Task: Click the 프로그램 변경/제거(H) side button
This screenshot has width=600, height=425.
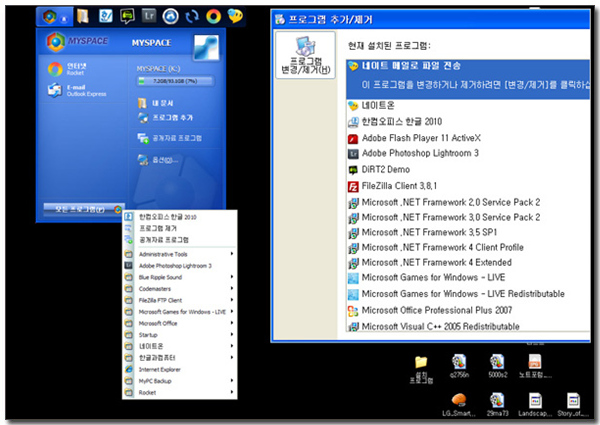Action: point(305,55)
